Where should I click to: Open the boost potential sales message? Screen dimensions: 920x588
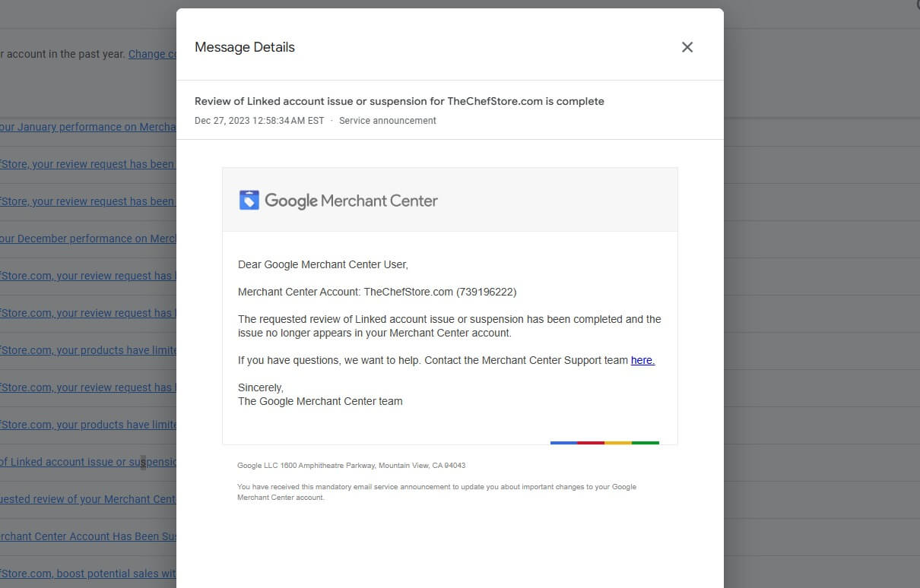click(88, 574)
